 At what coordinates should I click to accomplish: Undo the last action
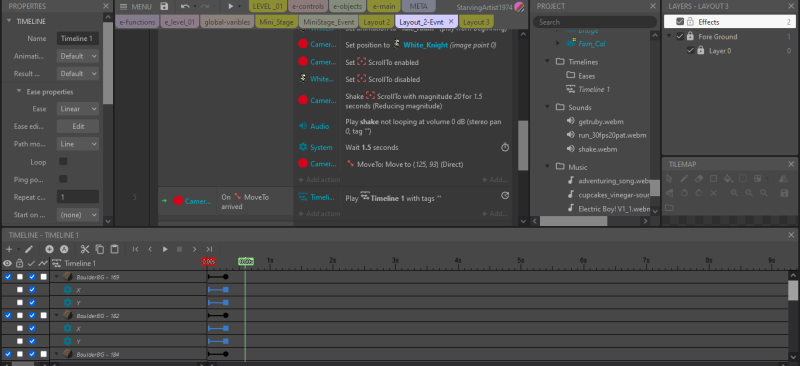[x=185, y=7]
